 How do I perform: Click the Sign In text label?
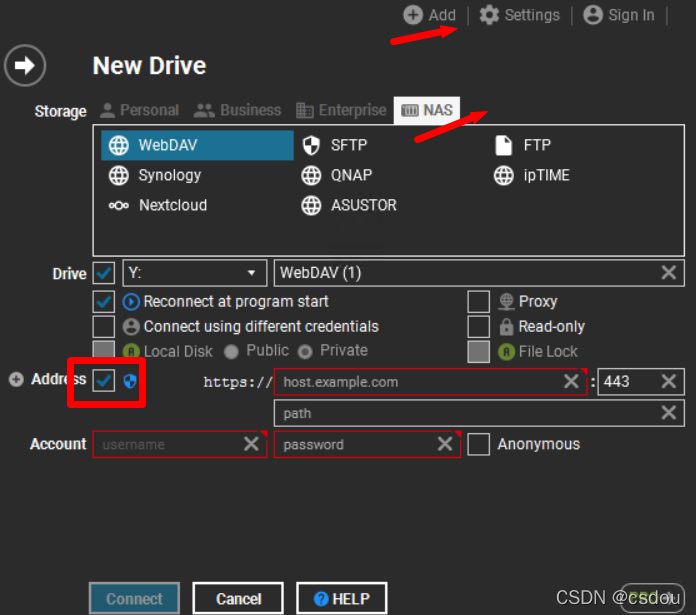(x=631, y=15)
